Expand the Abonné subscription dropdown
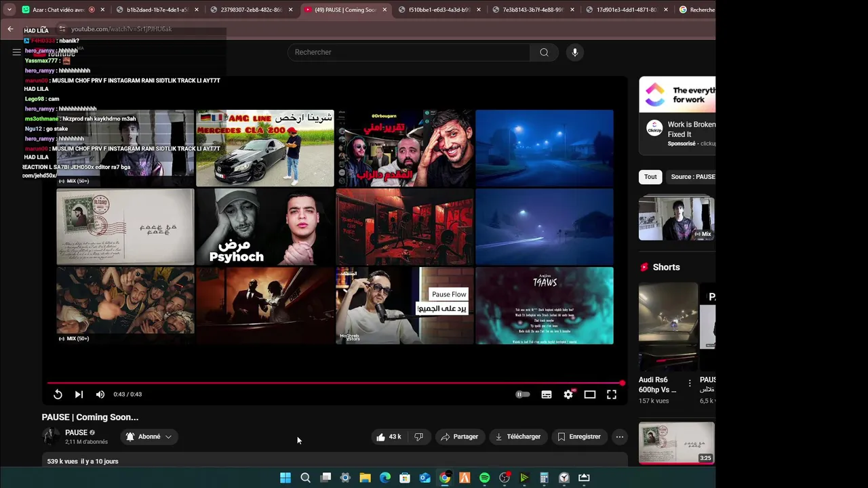Image resolution: width=868 pixels, height=488 pixels. [149, 437]
